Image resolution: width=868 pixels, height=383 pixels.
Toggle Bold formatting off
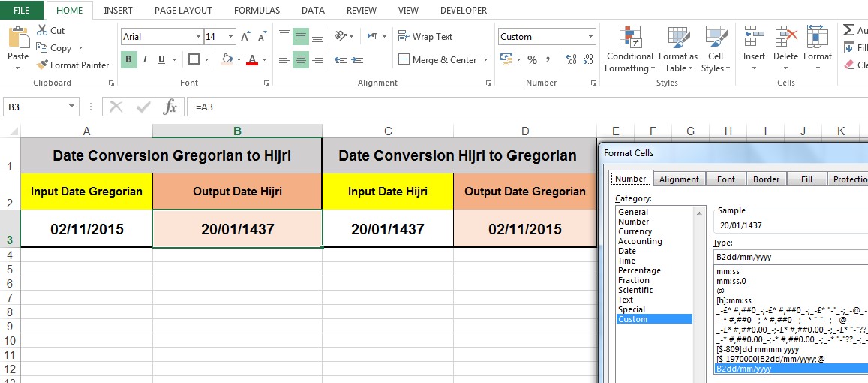pyautogui.click(x=128, y=59)
